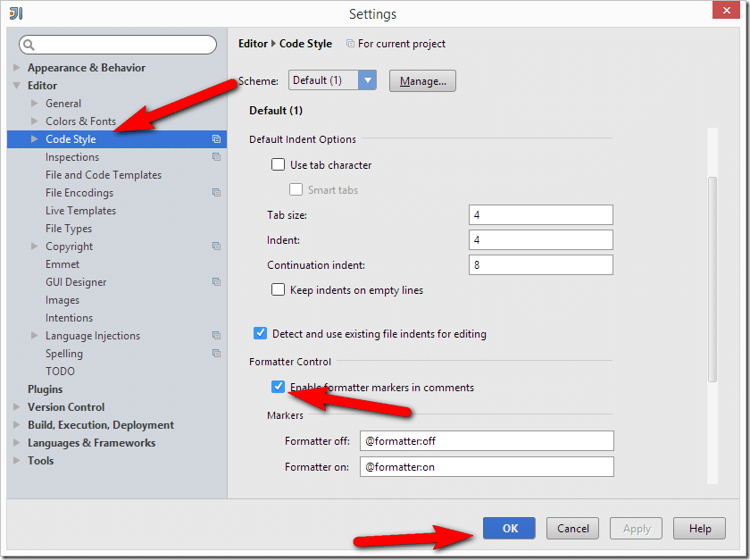
Task: Open Plugins settings page
Action: pos(45,389)
